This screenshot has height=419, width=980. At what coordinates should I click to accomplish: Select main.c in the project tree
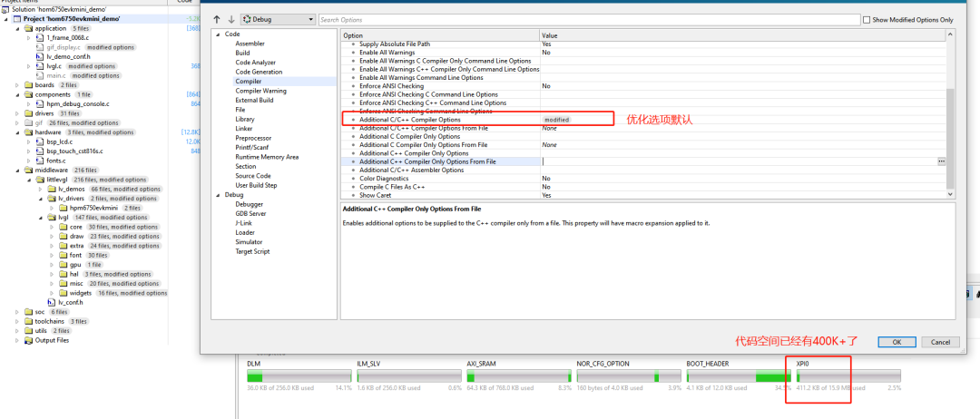55,75
